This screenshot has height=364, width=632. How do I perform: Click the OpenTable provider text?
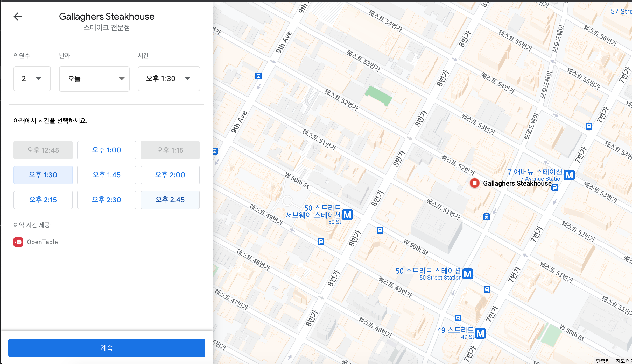42,242
